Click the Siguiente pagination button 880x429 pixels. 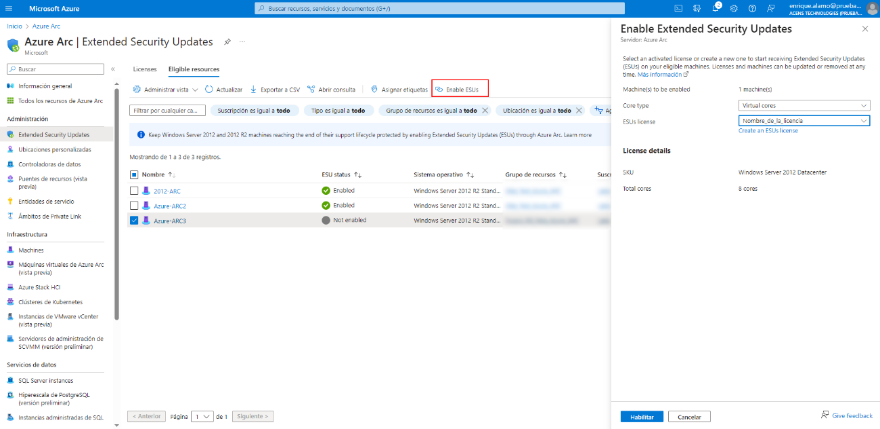point(253,417)
